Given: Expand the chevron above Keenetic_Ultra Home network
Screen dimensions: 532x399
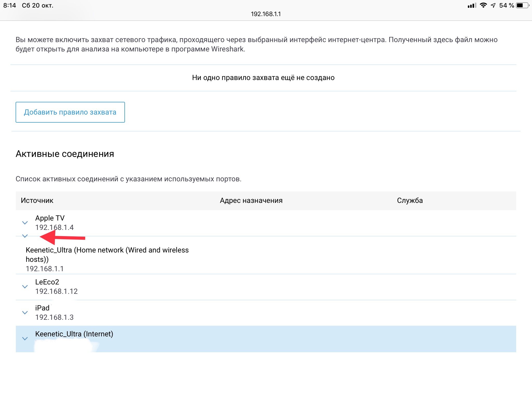Looking at the screenshot, I should [x=25, y=236].
